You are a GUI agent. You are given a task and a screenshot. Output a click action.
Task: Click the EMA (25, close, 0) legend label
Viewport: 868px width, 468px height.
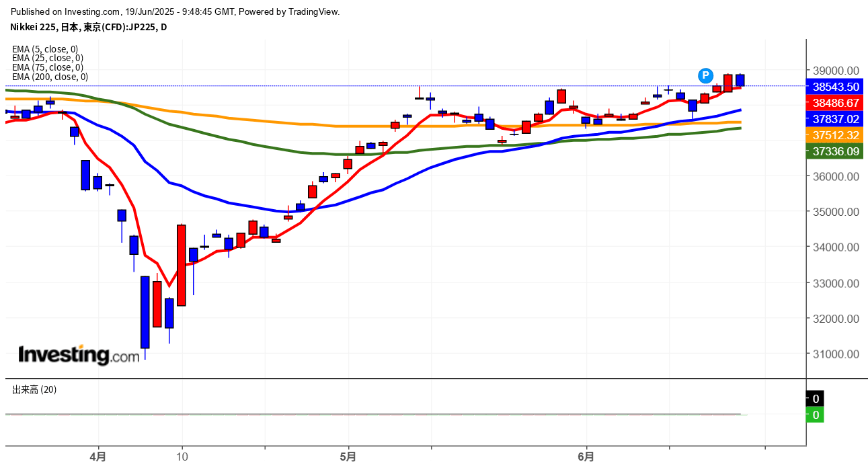(x=48, y=58)
